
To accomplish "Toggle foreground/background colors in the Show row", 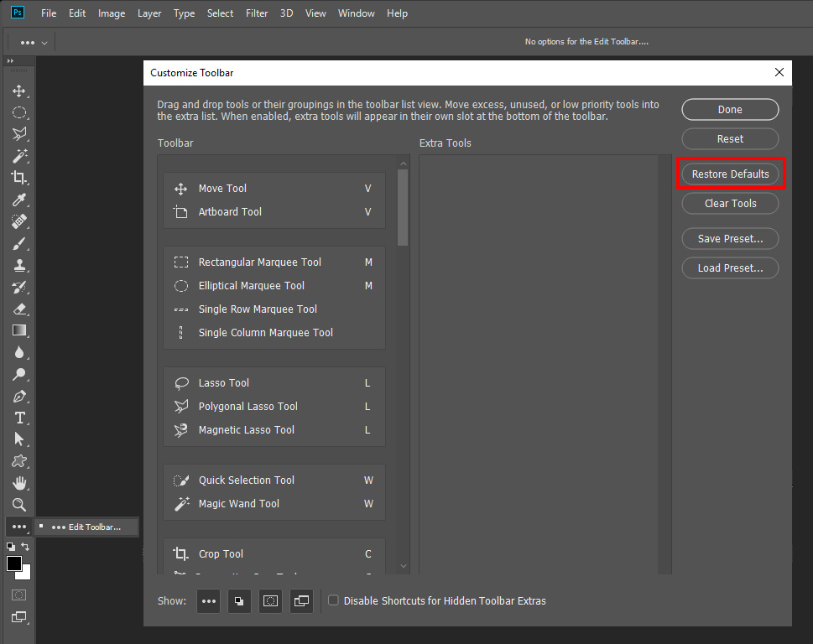I will click(x=239, y=601).
